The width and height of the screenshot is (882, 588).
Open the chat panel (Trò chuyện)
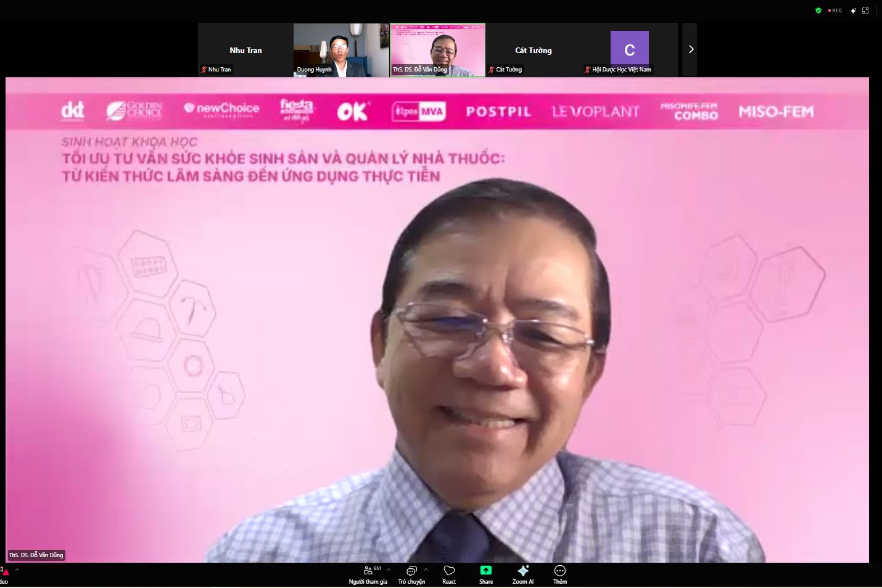click(411, 575)
